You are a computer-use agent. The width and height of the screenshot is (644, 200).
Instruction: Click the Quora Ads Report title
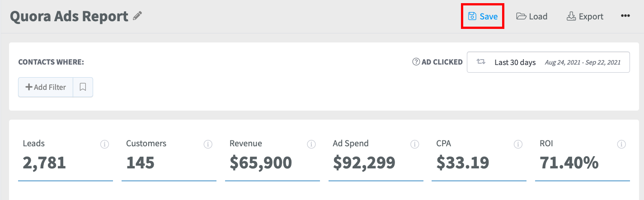coord(69,16)
